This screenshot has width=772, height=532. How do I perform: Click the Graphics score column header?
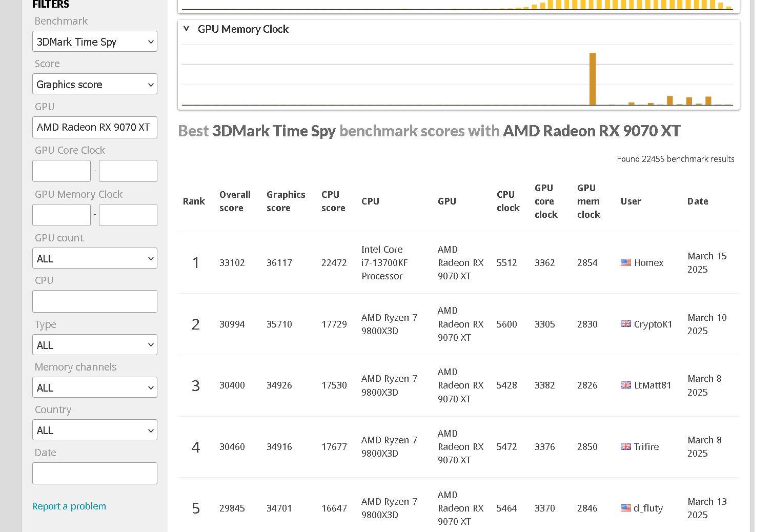[286, 201]
